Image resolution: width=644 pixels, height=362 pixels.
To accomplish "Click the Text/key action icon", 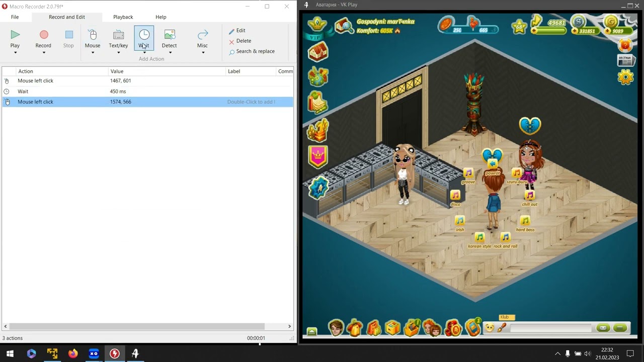I will click(119, 35).
